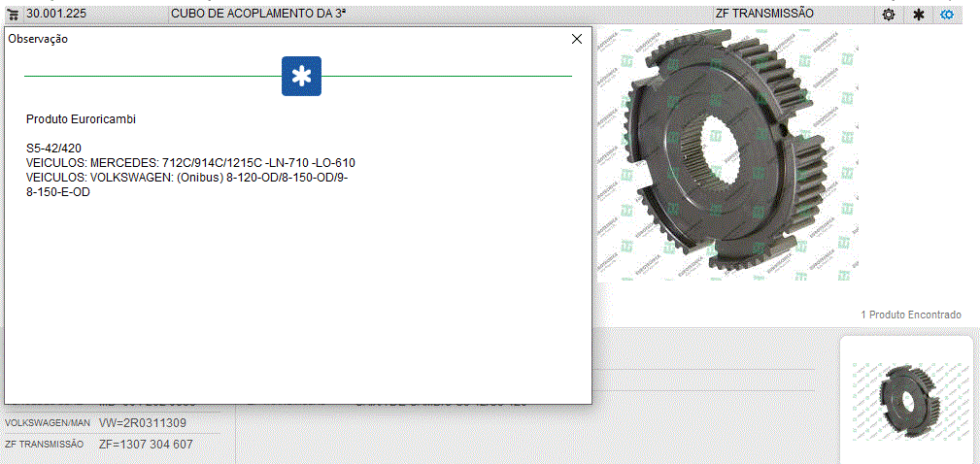Click the shopping cart icon beside code 30.001.225
980x464 pixels.
14,14
